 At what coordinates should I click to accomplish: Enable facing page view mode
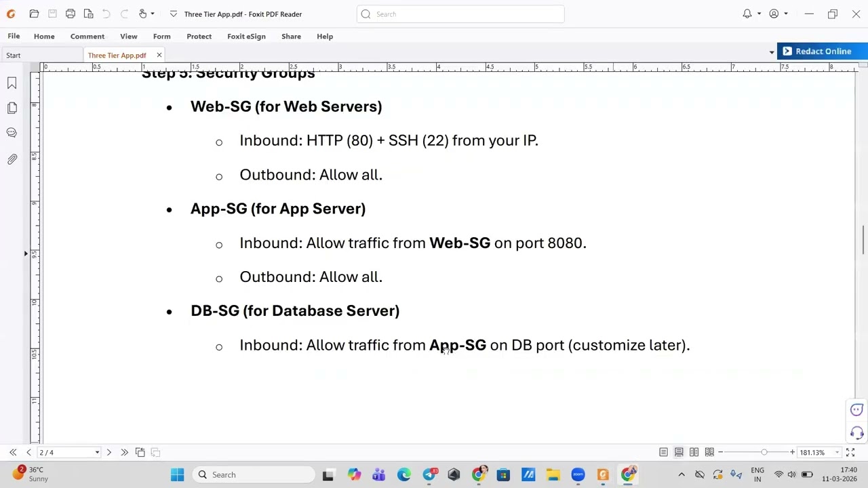click(694, 452)
